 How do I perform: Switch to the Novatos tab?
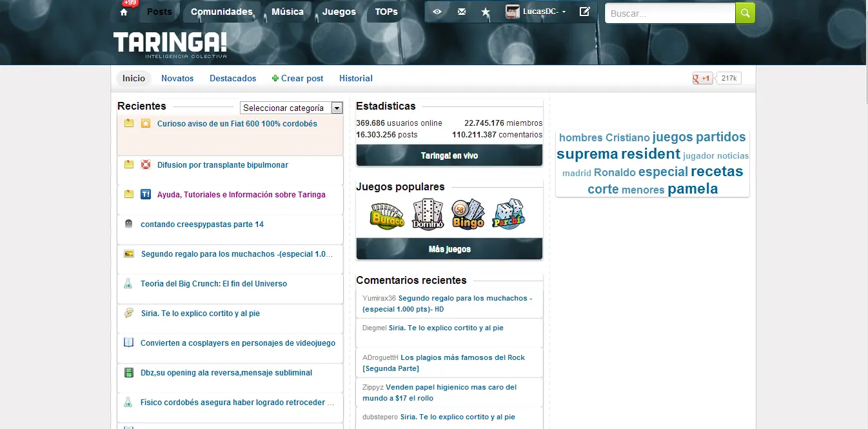pyautogui.click(x=177, y=78)
